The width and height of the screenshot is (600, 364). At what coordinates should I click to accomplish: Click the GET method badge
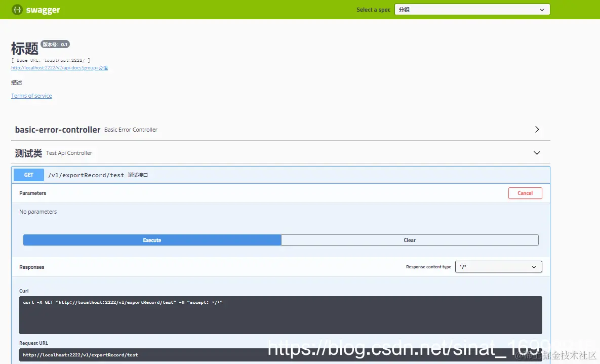point(29,175)
